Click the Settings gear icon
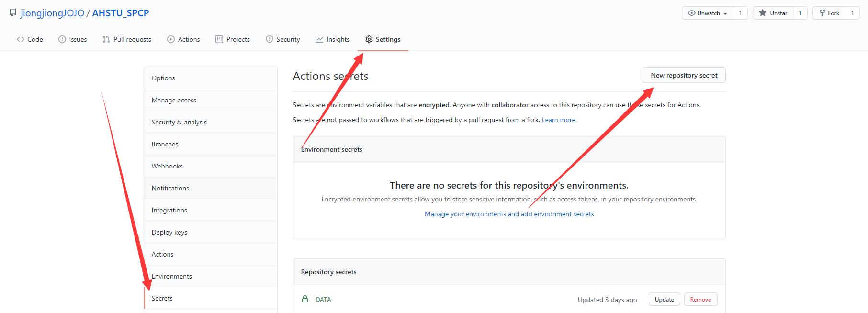868x313 pixels. [369, 39]
